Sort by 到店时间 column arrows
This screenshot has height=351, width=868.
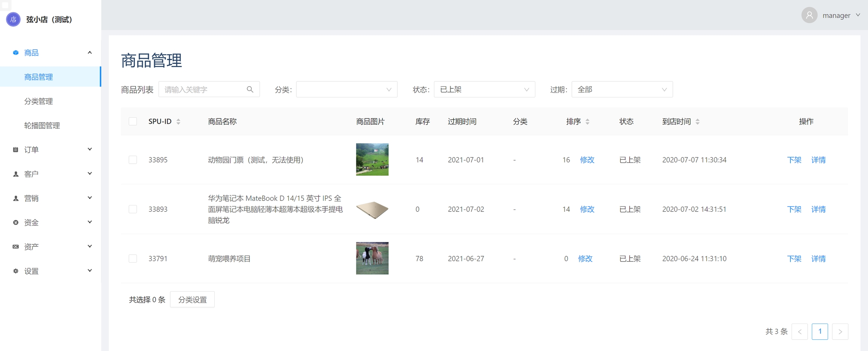pyautogui.click(x=697, y=122)
